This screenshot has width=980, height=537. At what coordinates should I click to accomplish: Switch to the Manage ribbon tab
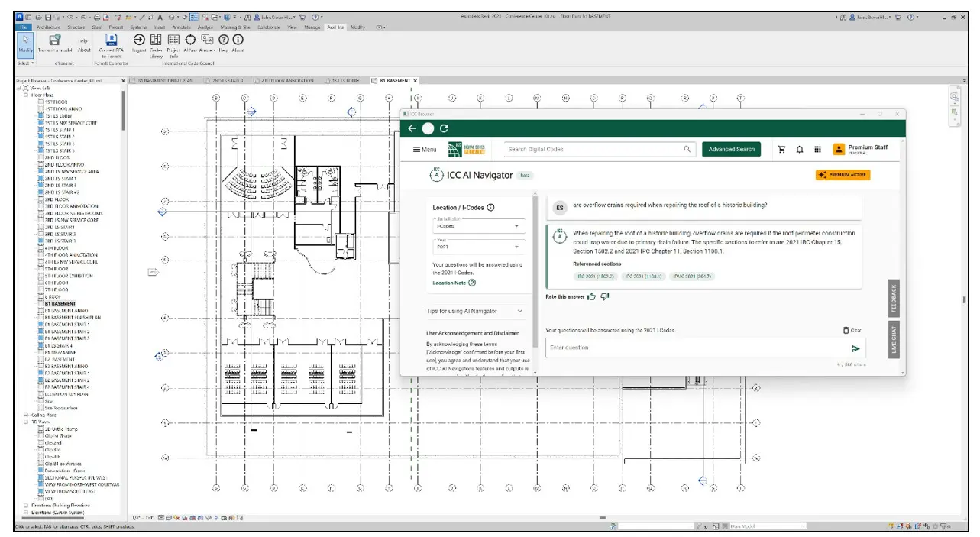tap(312, 27)
